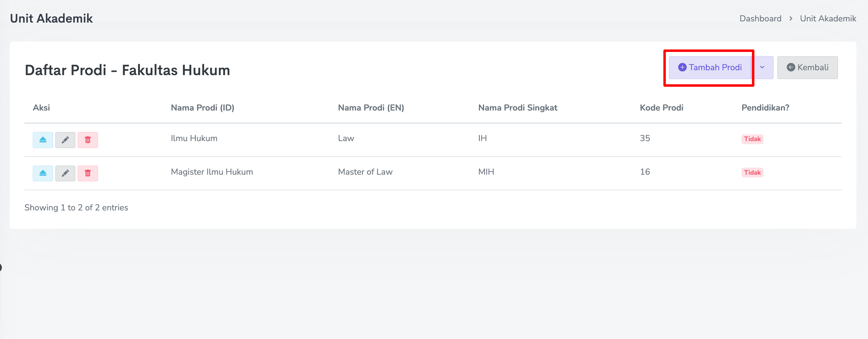Image resolution: width=868 pixels, height=339 pixels.
Task: Click the Tidak badge for Magister Ilmu Hukum
Action: [x=752, y=173]
